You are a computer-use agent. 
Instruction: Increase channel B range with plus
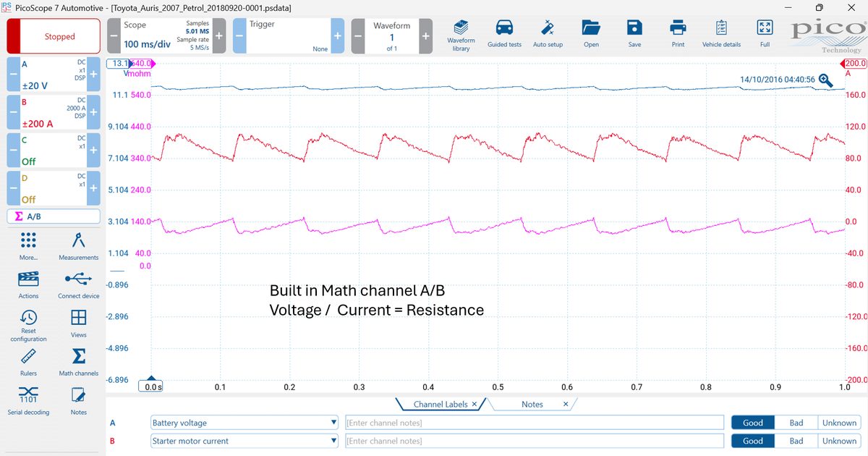[93, 112]
